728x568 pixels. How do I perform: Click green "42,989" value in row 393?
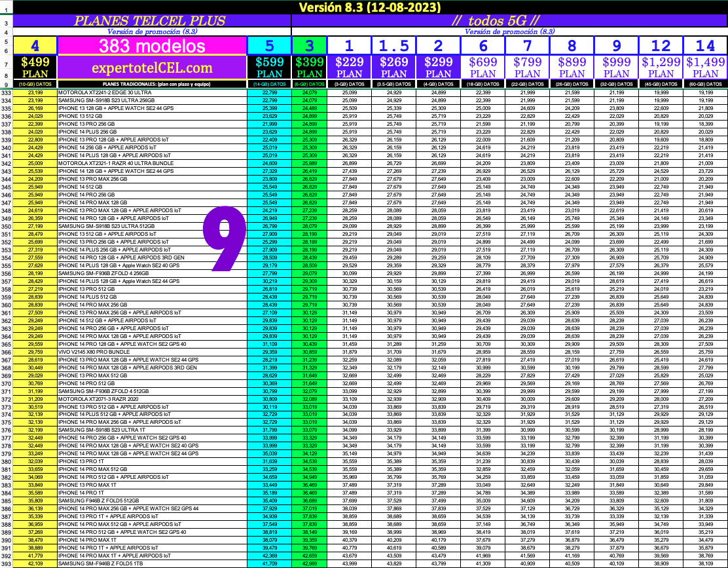click(309, 564)
